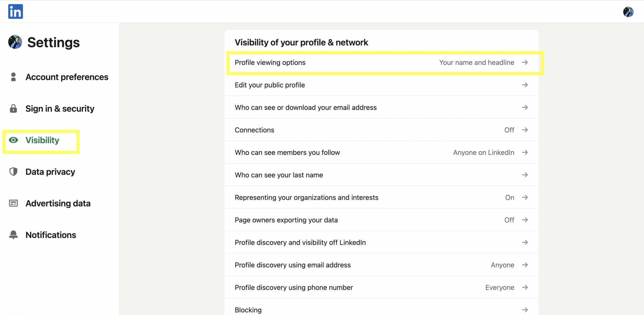Click the LinkedIn logo

coord(15,11)
